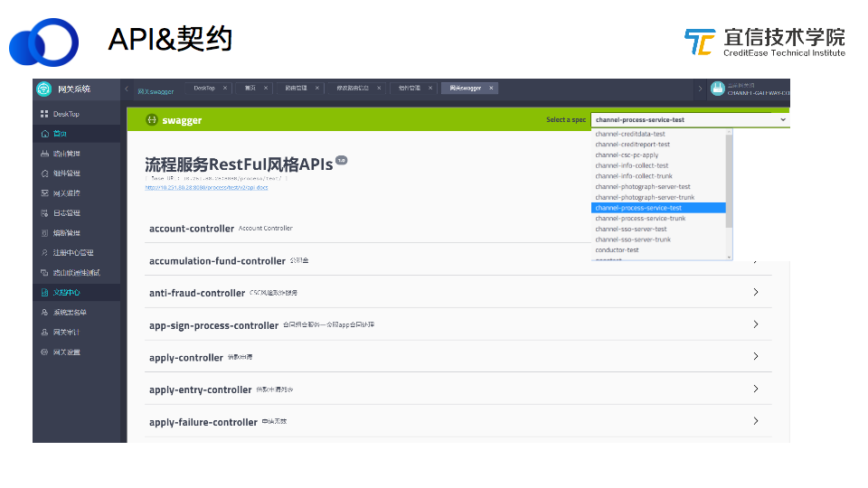
Task: Click the 网关系统 wifi logo icon
Action: tap(43, 89)
